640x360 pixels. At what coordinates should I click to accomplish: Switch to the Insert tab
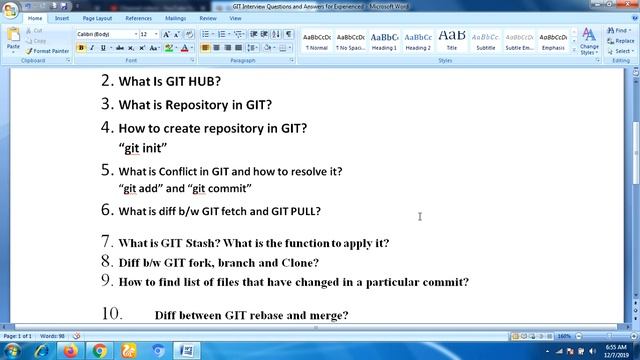62,18
